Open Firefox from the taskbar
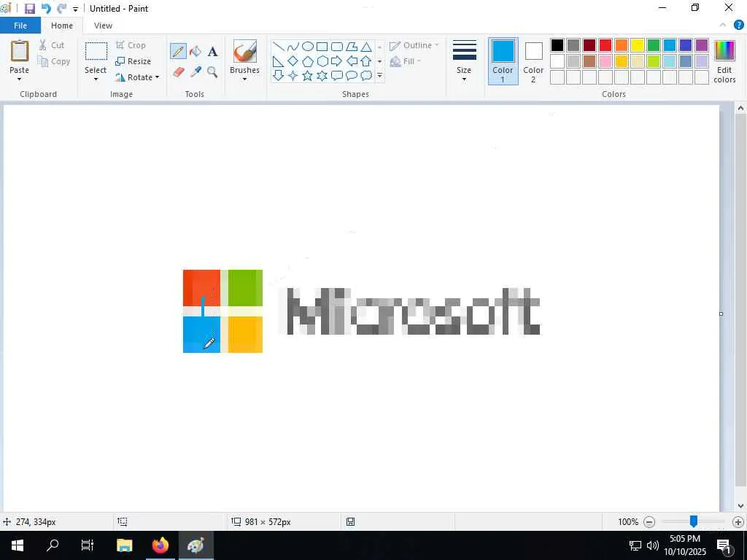Viewport: 747px width, 560px height. point(160,545)
